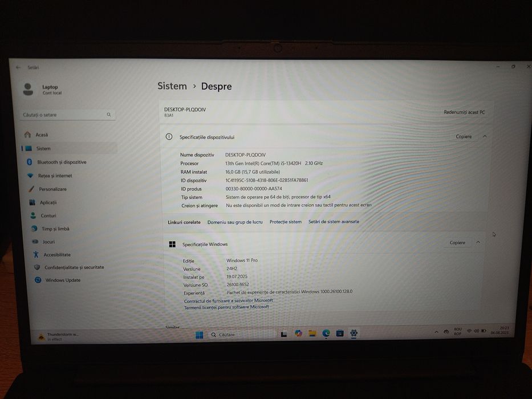Open the clock and date panel
Image resolution: width=532 pixels, height=399 pixels.
pos(499,330)
